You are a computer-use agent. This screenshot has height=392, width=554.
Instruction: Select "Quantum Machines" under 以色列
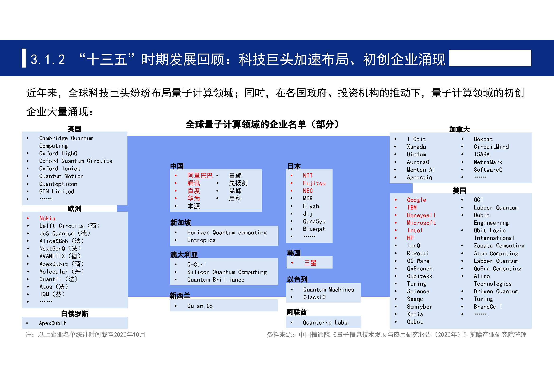328,290
